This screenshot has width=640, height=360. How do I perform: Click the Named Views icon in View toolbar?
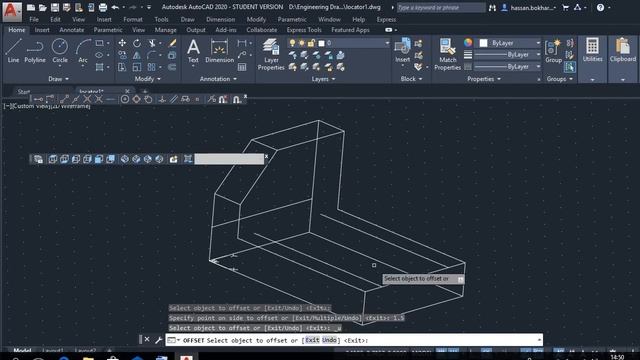click(38, 159)
